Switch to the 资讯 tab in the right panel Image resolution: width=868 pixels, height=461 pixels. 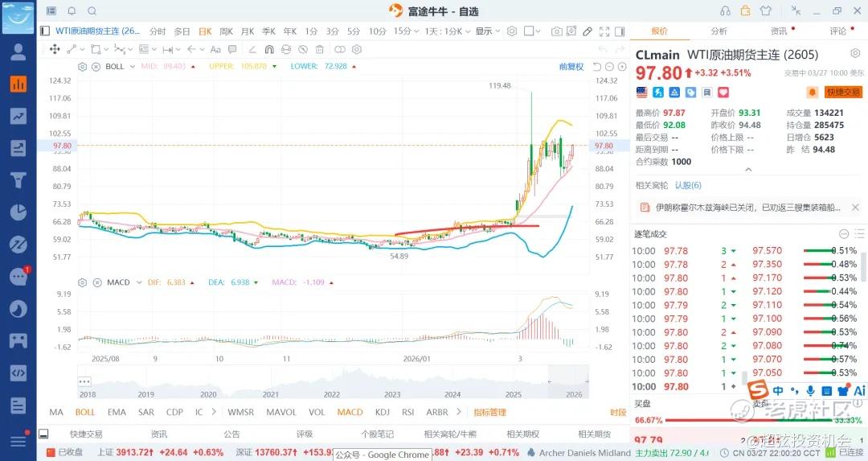point(778,31)
